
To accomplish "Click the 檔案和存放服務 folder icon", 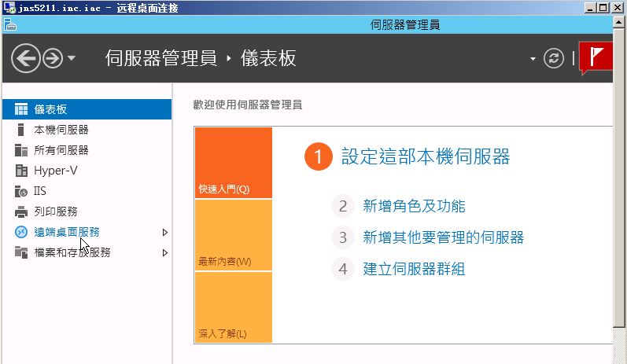I will click(x=21, y=252).
